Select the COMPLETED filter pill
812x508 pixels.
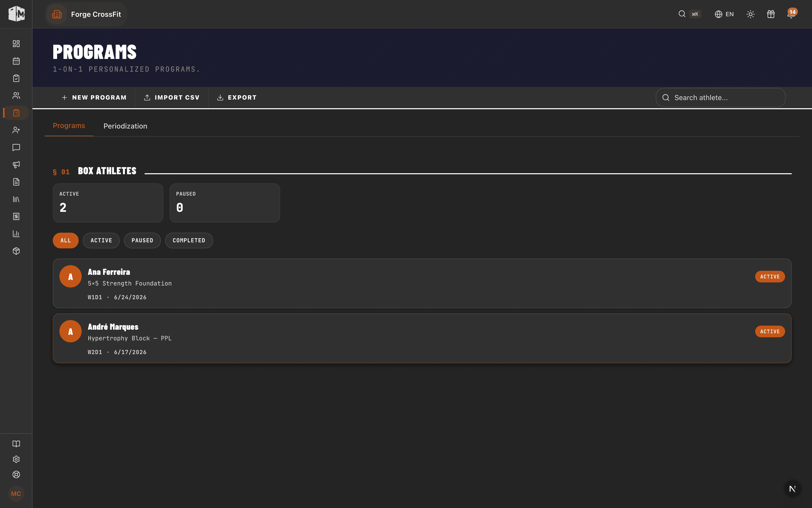(x=189, y=241)
